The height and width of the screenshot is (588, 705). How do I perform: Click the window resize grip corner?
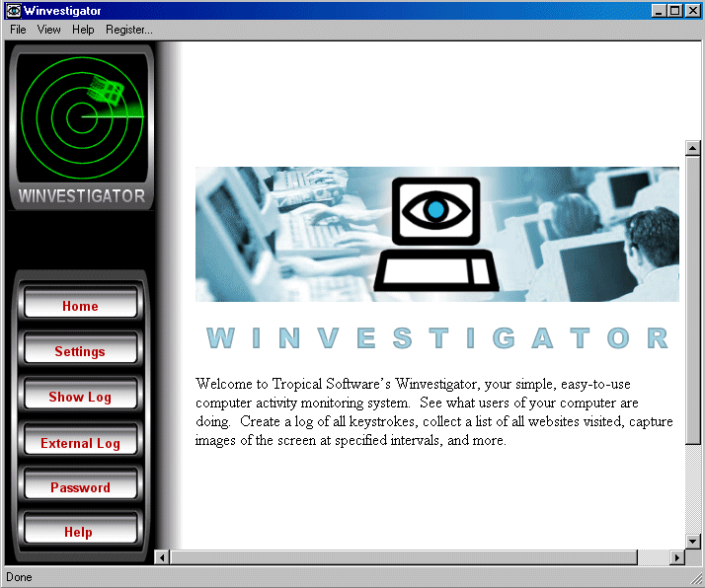[x=696, y=579]
